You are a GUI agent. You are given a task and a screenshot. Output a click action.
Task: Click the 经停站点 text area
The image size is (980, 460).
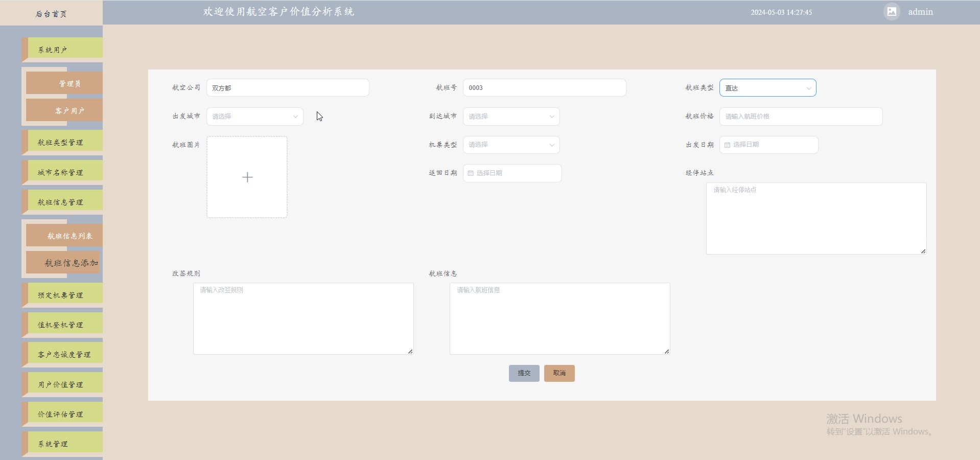[816, 218]
